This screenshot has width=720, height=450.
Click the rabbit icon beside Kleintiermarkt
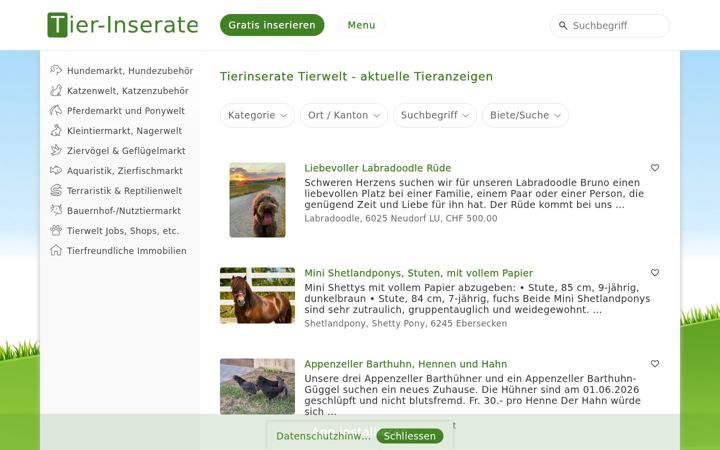(56, 130)
